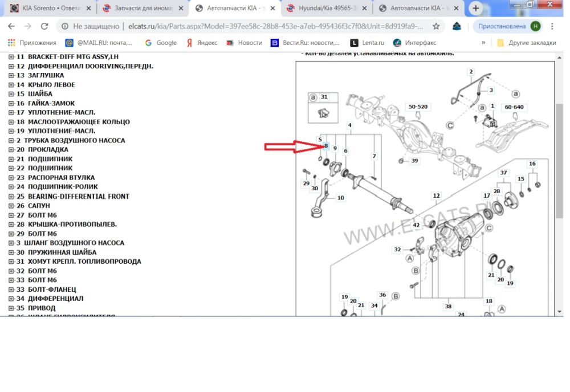Viewport: 570px width, 392px height.
Task: Click the address bar URL field
Action: [x=245, y=26]
